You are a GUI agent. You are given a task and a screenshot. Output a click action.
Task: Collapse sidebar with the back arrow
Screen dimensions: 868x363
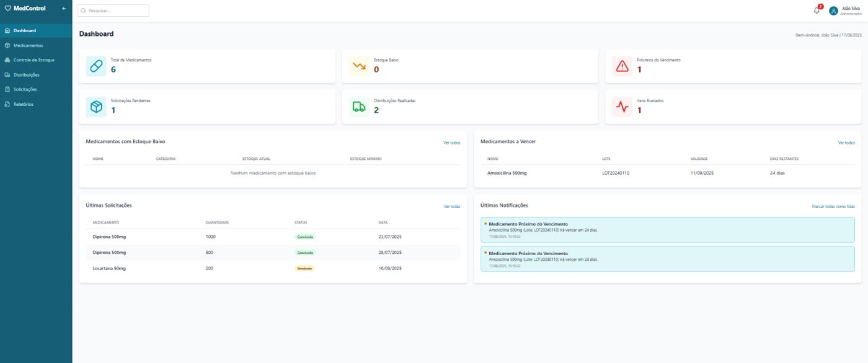(64, 9)
